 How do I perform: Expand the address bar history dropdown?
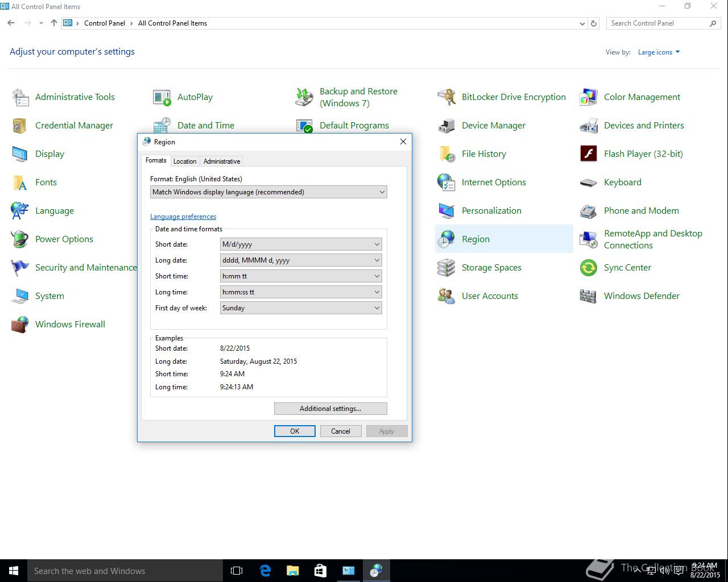click(582, 24)
